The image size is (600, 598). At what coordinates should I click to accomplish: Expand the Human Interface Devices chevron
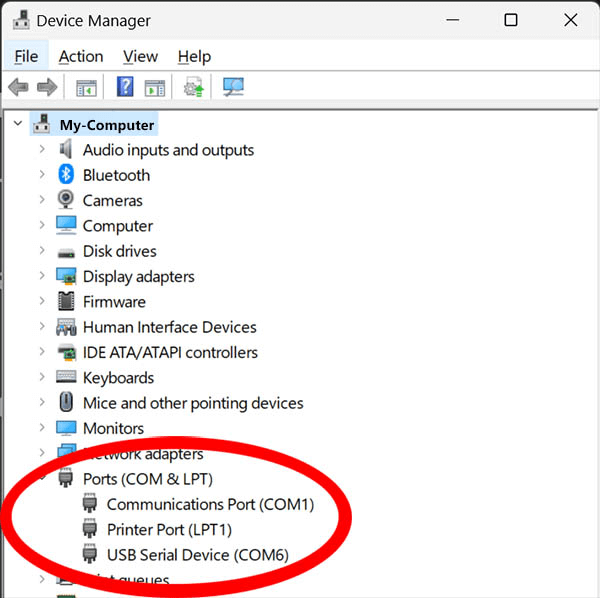tap(42, 326)
